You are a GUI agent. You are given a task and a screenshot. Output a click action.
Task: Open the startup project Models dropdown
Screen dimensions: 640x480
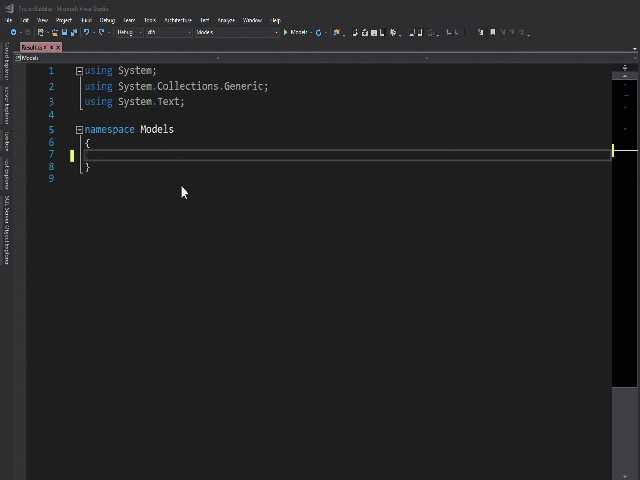tap(237, 32)
